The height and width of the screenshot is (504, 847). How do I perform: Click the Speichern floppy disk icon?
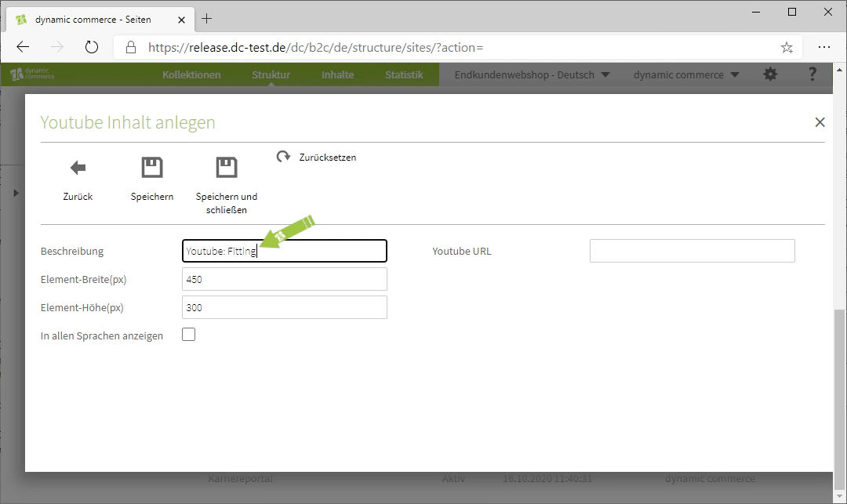pyautogui.click(x=152, y=167)
